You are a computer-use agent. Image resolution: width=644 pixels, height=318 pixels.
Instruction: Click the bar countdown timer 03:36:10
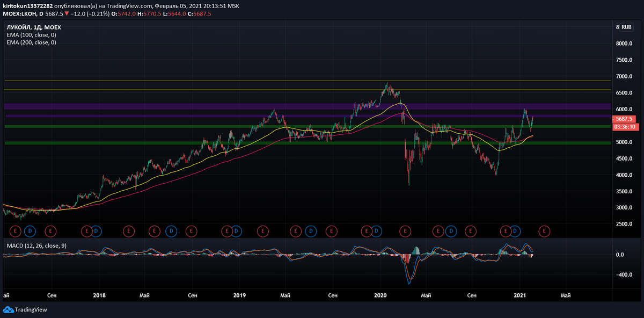[x=626, y=127]
